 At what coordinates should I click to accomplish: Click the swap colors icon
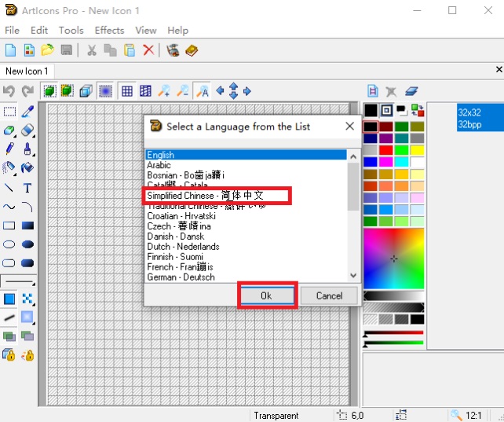[x=418, y=111]
